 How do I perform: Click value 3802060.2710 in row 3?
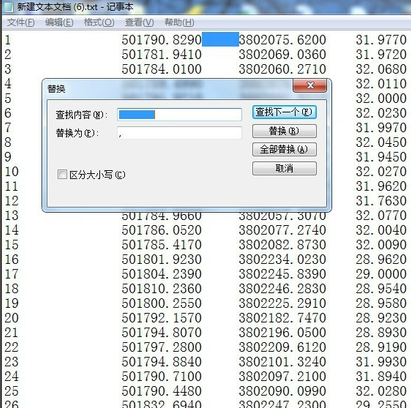(x=282, y=69)
